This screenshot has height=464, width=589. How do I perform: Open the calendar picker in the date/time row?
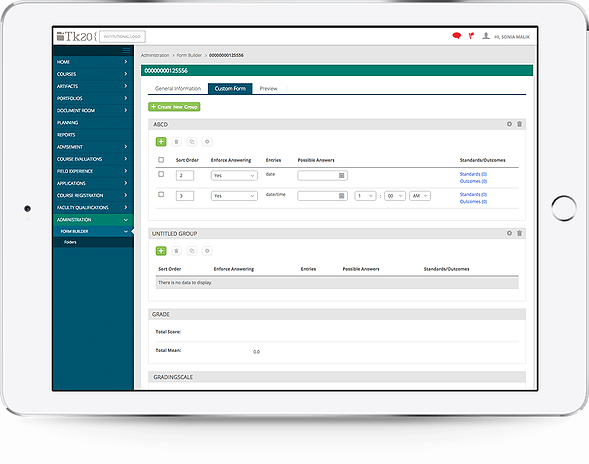pos(341,196)
